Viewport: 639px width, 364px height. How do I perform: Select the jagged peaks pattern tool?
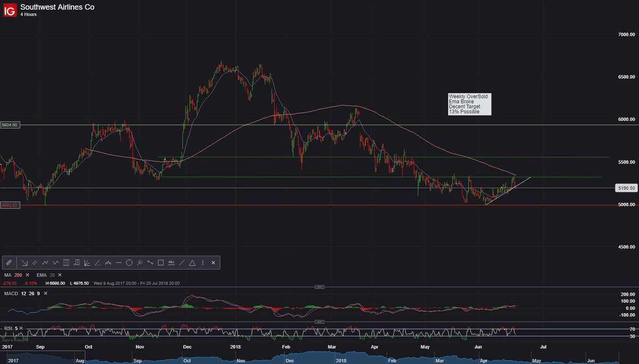108,263
